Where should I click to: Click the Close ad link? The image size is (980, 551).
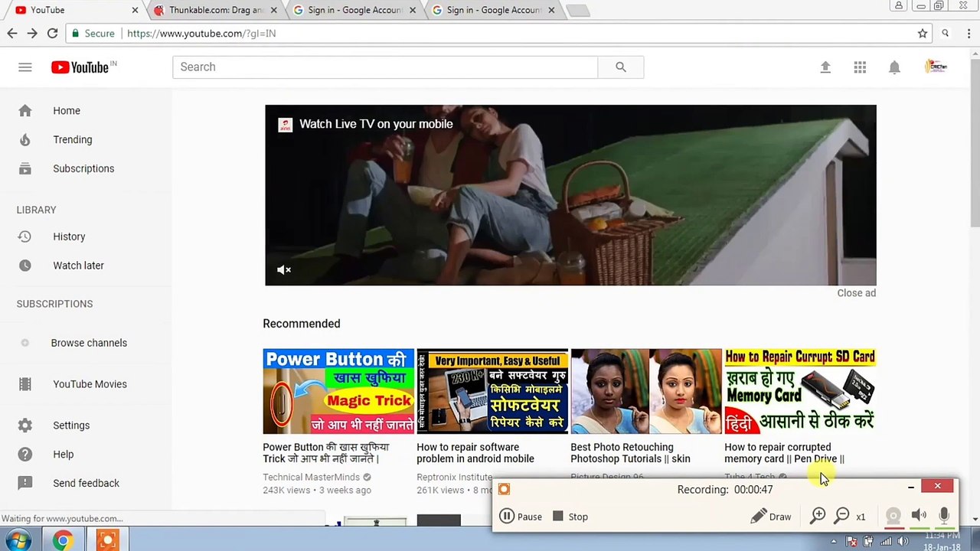pos(856,293)
